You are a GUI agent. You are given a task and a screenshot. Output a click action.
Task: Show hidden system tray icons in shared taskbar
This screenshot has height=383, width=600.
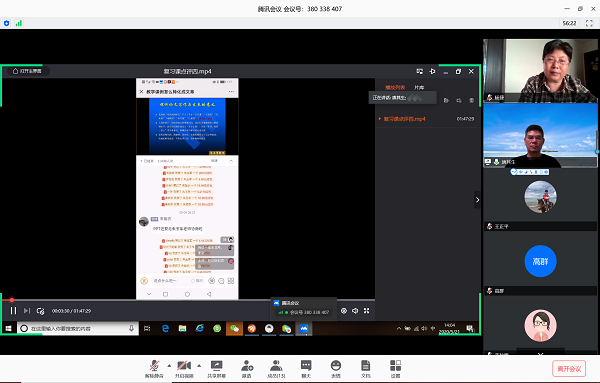point(399,328)
